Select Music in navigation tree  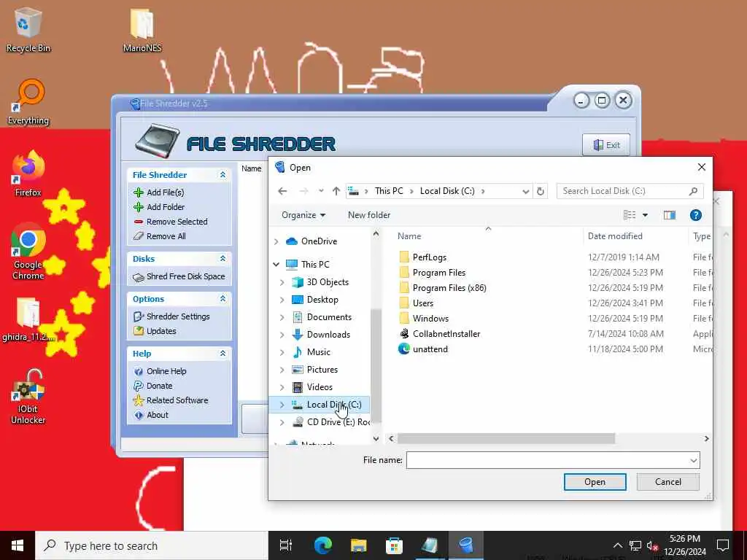pos(318,352)
